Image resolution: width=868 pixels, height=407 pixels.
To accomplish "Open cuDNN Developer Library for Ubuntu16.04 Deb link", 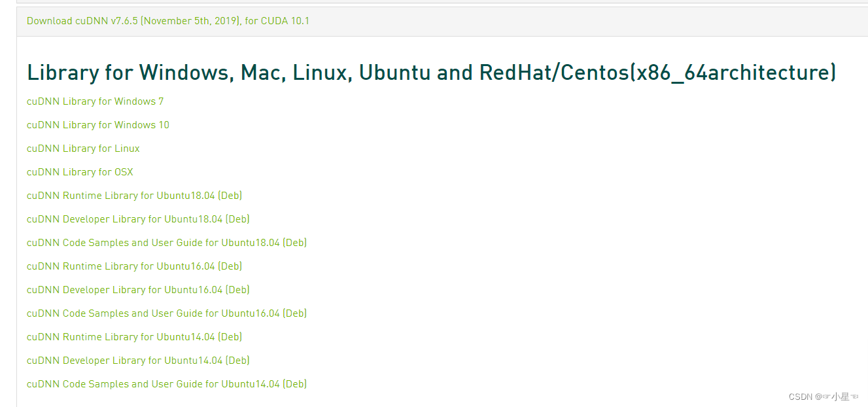I will (x=137, y=289).
